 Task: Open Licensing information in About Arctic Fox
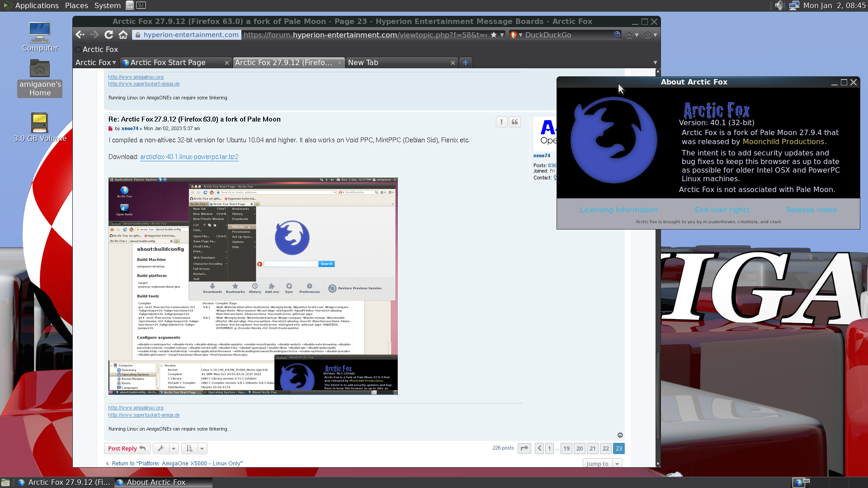(x=618, y=210)
